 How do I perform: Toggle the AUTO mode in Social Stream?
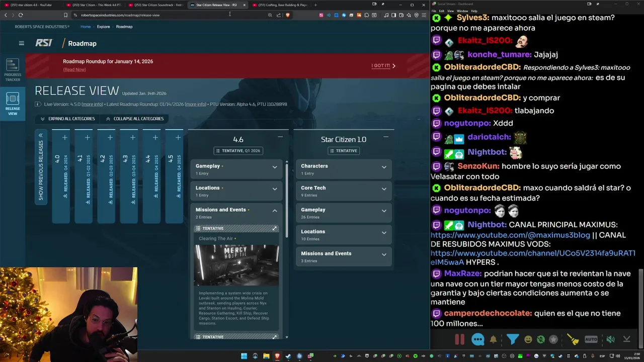[591, 339]
